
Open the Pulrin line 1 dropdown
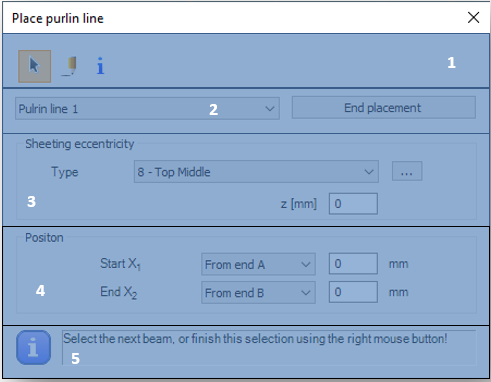[x=147, y=109]
